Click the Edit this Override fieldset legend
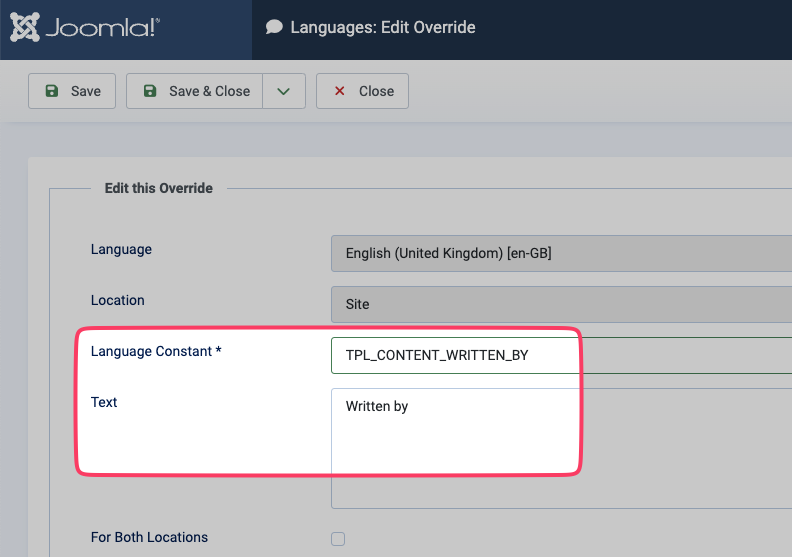This screenshot has height=557, width=792. point(158,188)
